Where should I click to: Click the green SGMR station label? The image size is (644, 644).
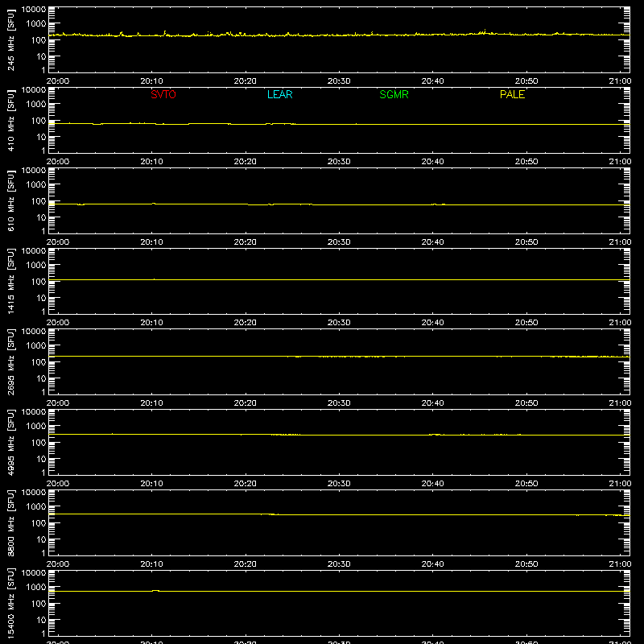click(394, 94)
